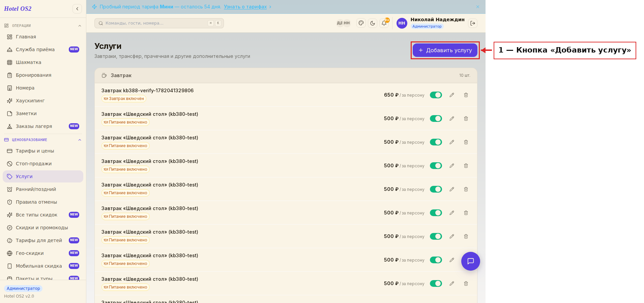This screenshot has height=303, width=644.
Task: Dismiss the trial period banner
Action: 478,7
